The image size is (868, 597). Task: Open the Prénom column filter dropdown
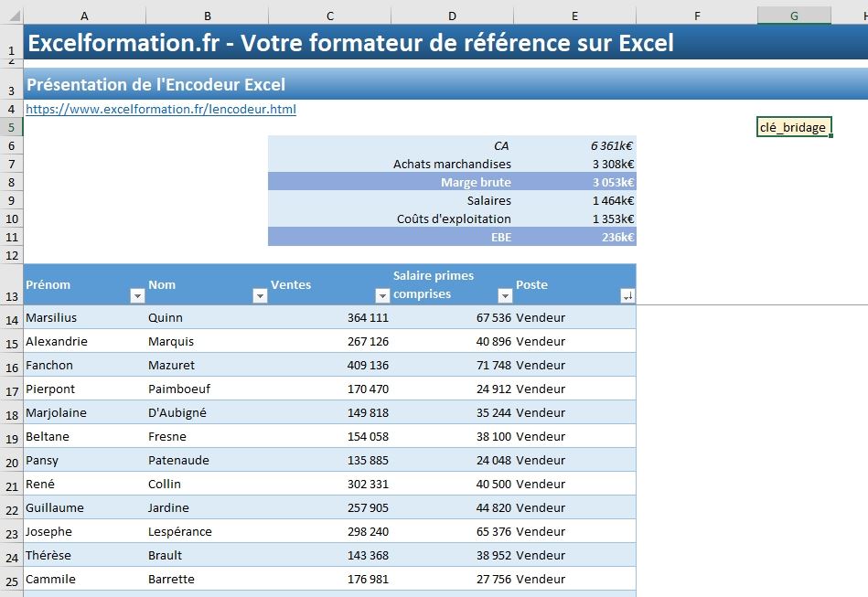[137, 295]
